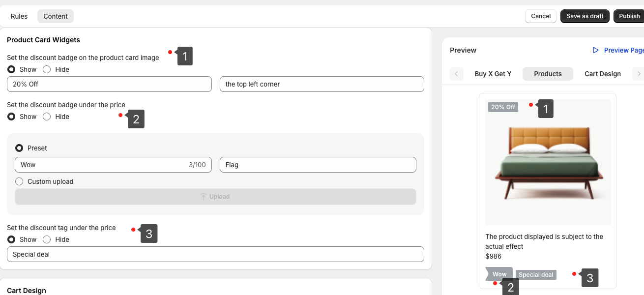
Task: Click the number 3 marker in the preview card
Action: point(589,278)
